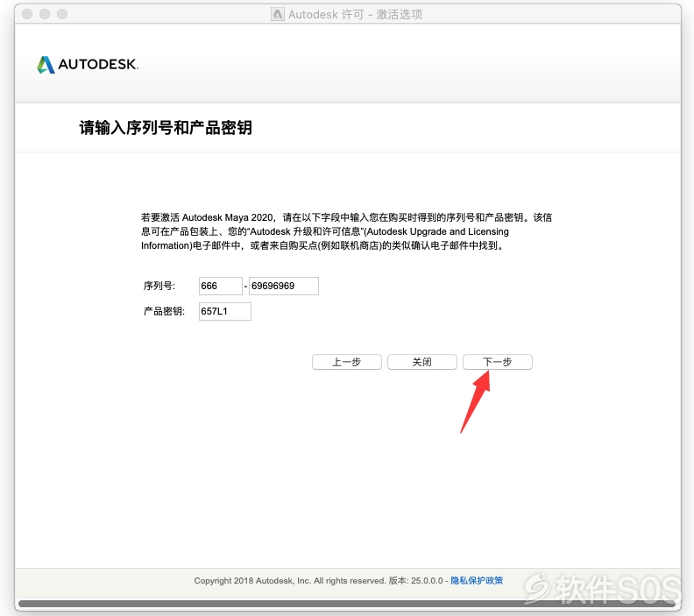Click the Autodesk icon in the title bar
This screenshot has width=694, height=616.
[x=278, y=14]
